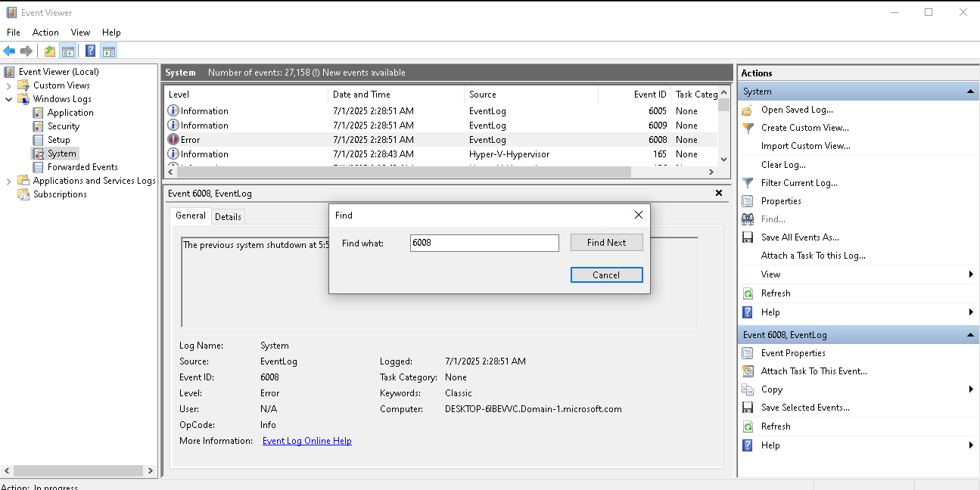Sort by the Event ID column header

pos(634,95)
